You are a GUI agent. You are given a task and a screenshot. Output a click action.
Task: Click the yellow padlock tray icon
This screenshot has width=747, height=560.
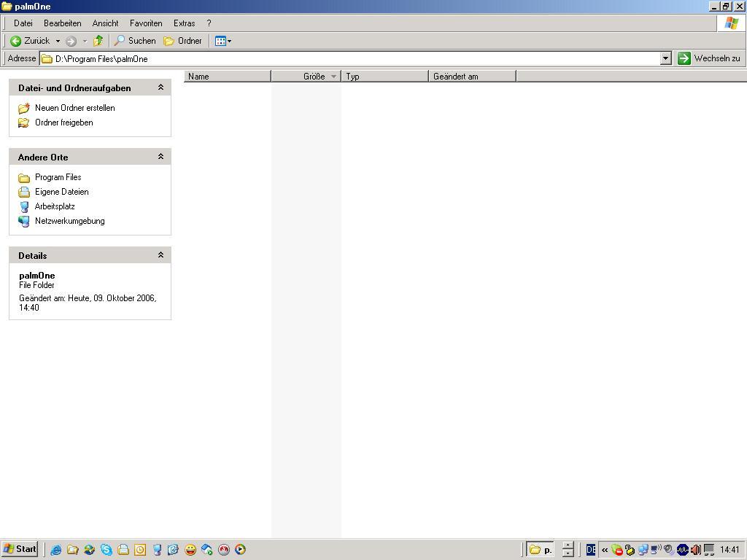(x=630, y=550)
